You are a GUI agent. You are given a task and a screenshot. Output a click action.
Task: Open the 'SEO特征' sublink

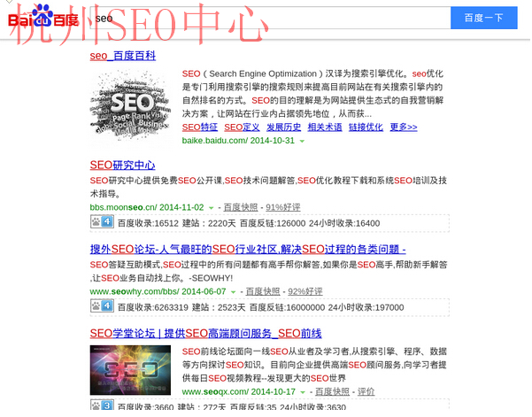pyautogui.click(x=200, y=127)
